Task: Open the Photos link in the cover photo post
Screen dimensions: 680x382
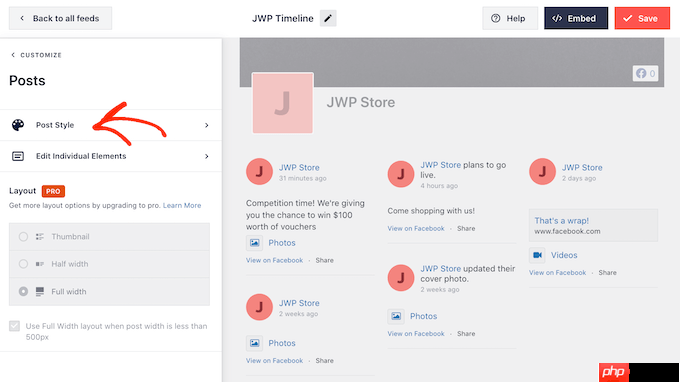Action: (424, 316)
